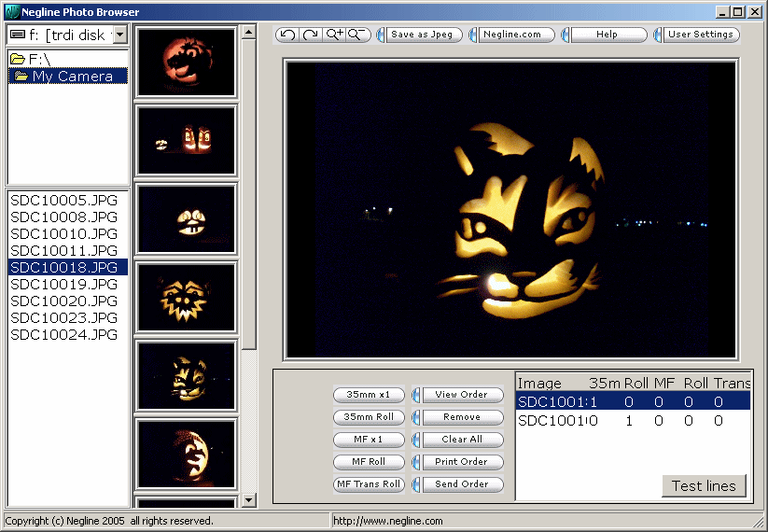This screenshot has height=532, width=768.
Task: Click the first pumpkin thumbnail
Action: coord(186,63)
